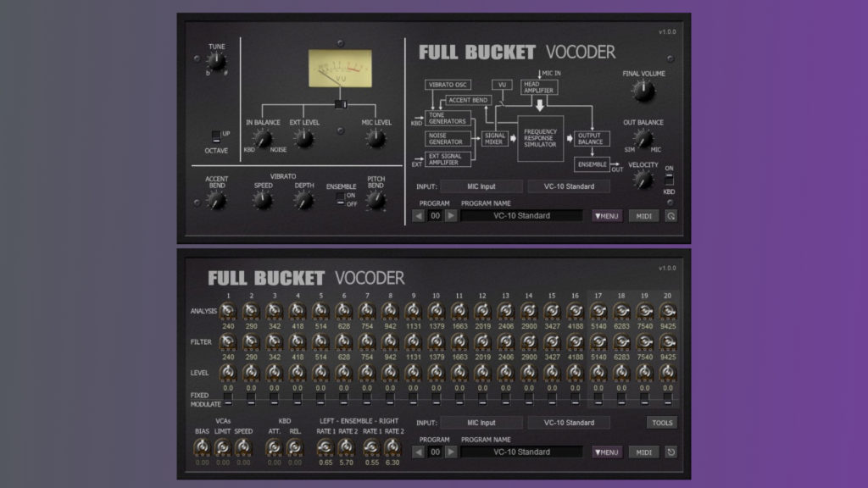
Task: Toggle FIXED/MODULATE switch for band 16
Action: click(x=576, y=400)
